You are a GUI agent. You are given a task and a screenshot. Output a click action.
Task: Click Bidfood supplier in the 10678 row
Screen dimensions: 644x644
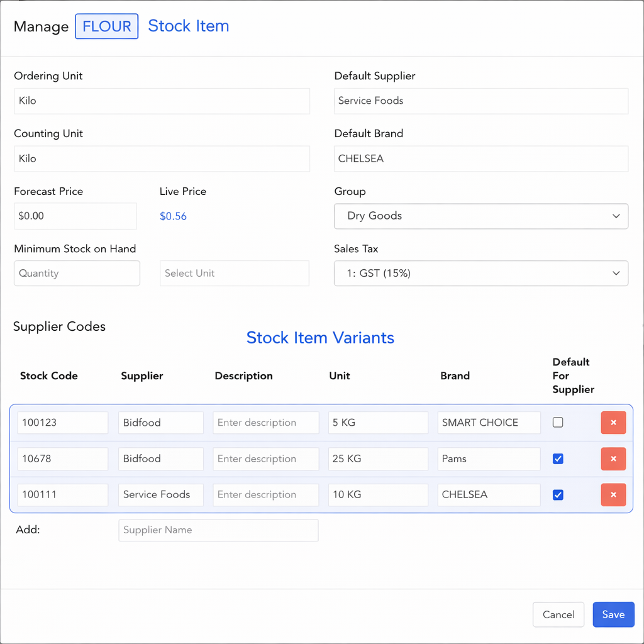coord(160,458)
